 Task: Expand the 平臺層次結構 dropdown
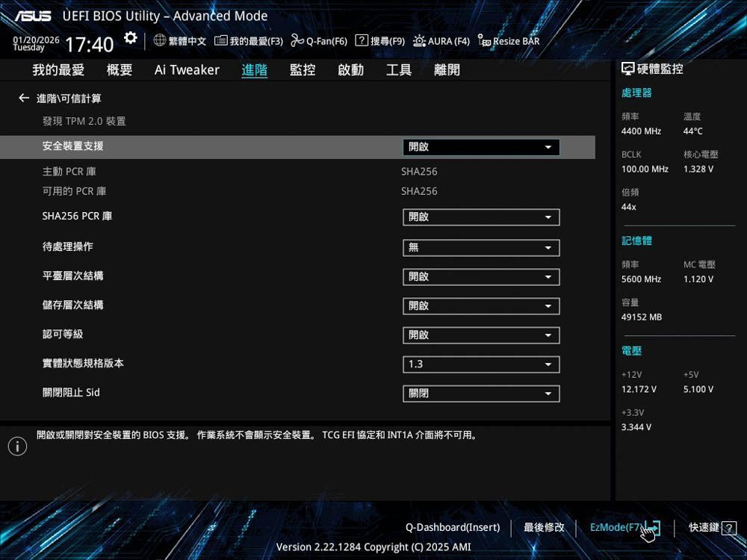click(480, 277)
